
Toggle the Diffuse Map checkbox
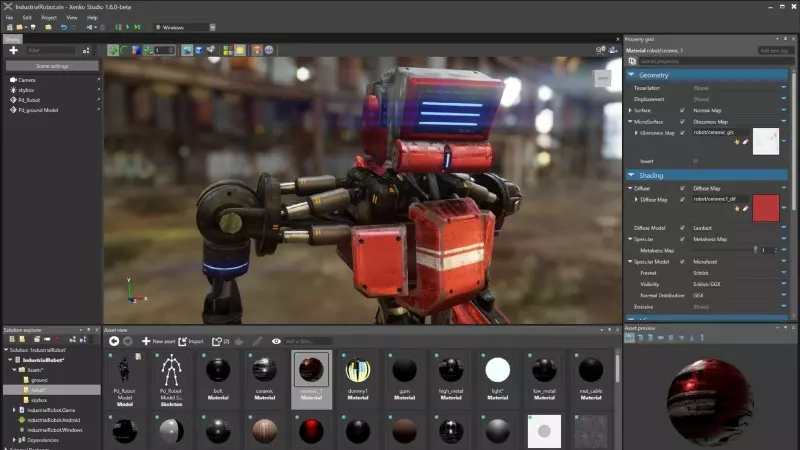tap(682, 199)
